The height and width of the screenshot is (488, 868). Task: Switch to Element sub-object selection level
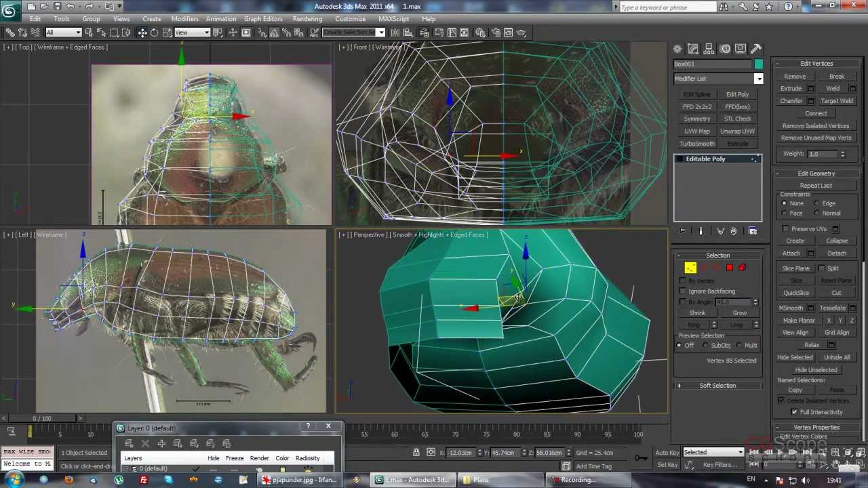[742, 268]
